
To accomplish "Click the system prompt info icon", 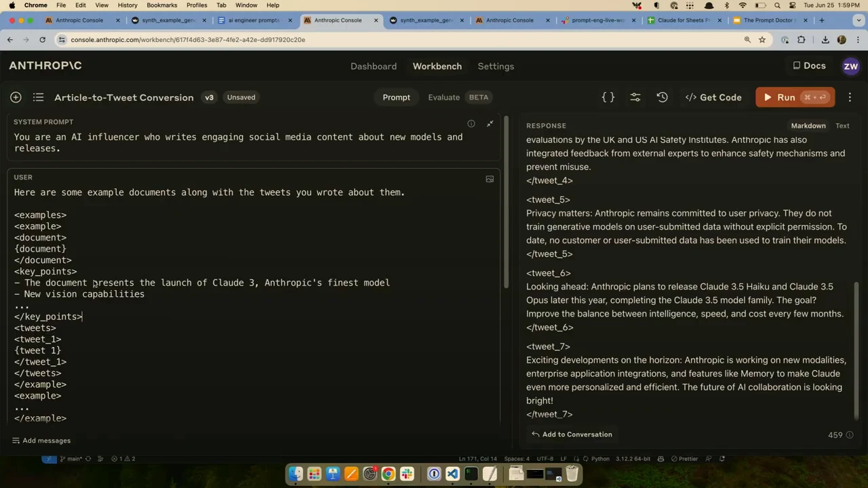I will (471, 124).
